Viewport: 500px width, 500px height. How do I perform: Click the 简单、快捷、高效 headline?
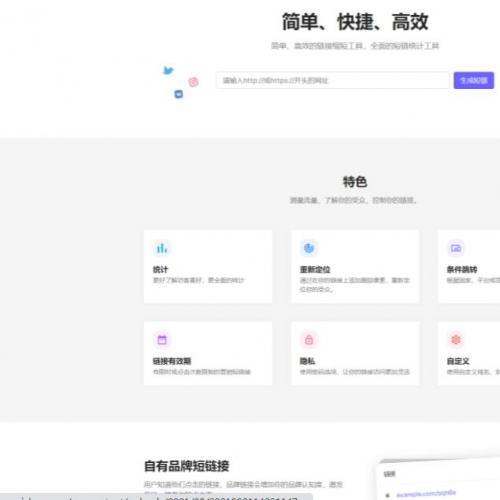pyautogui.click(x=355, y=22)
